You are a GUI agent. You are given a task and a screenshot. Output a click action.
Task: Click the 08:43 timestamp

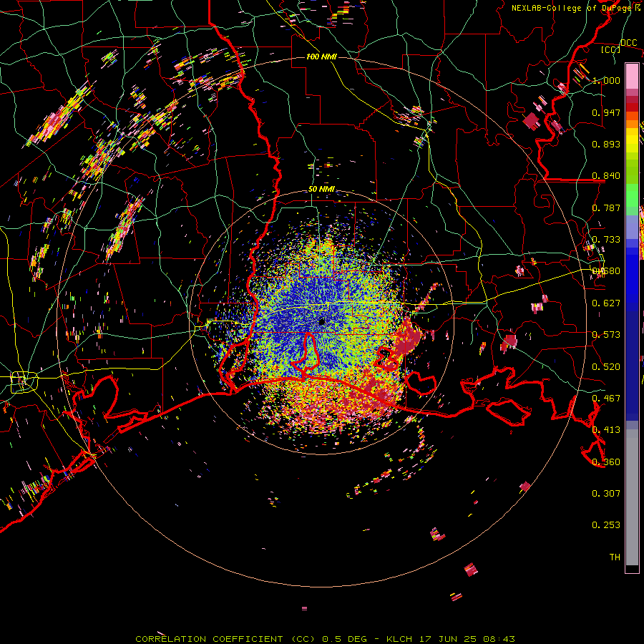pyautogui.click(x=499, y=639)
